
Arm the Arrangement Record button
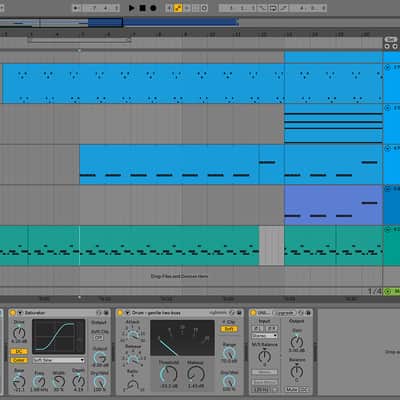153,8
